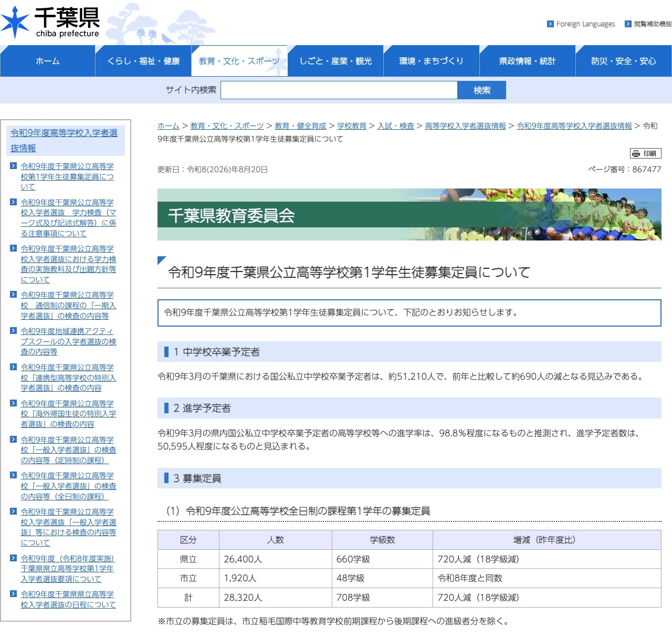Open sidebar heading 令和9年度高等学校入学者選抜情報
This screenshot has width=672, height=638.
64,141
